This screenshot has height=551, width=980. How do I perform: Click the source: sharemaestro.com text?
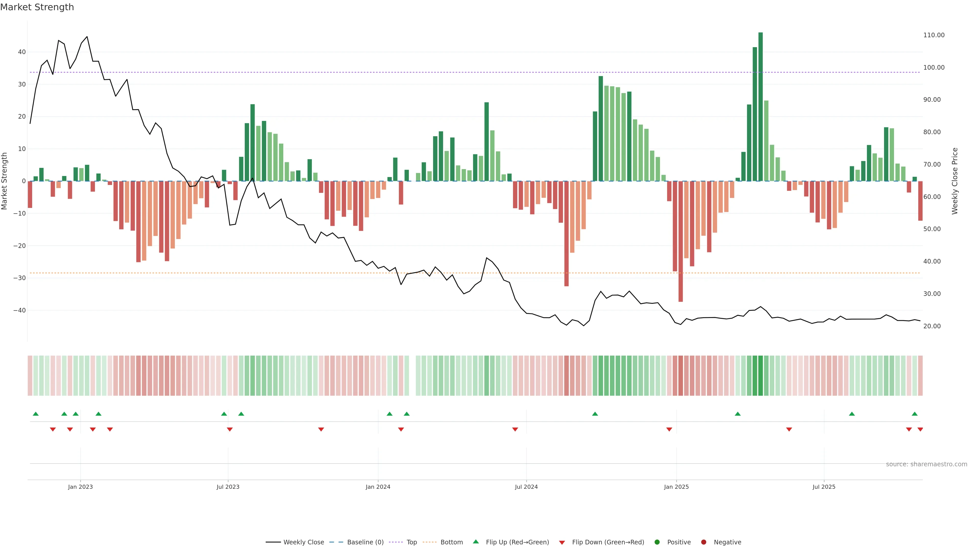(x=926, y=464)
